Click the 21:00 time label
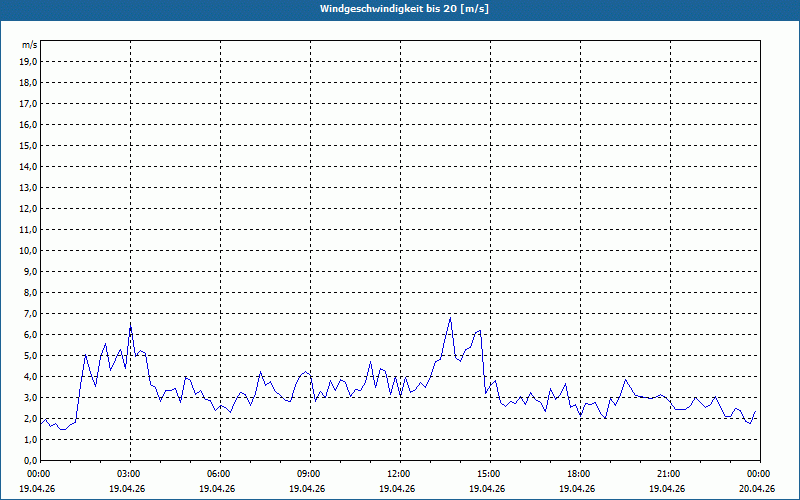 670,474
